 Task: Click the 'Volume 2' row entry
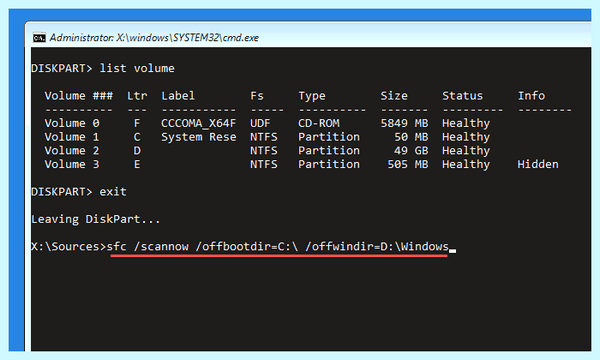[x=72, y=151]
